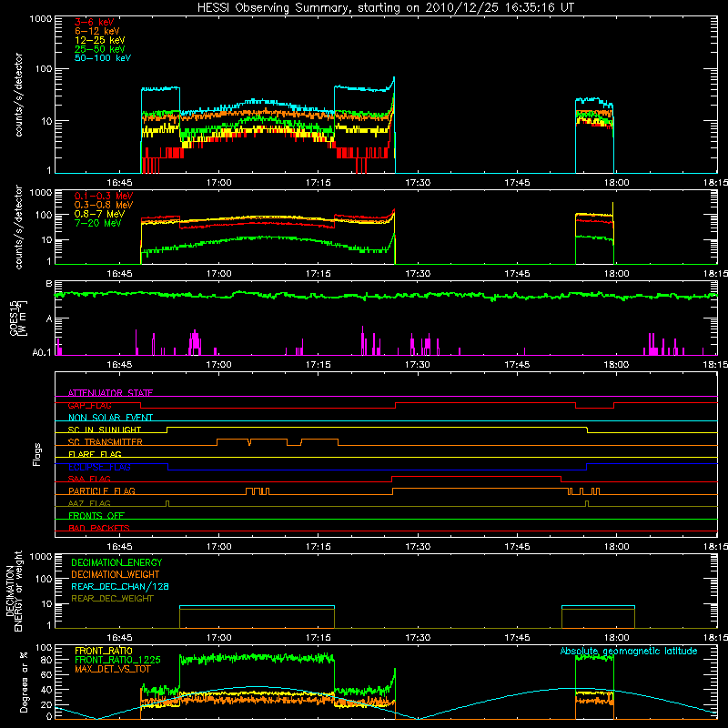Screen dimensions: 728x728
Task: Click the green 25-50 keV legend label
Action: click(x=100, y=49)
